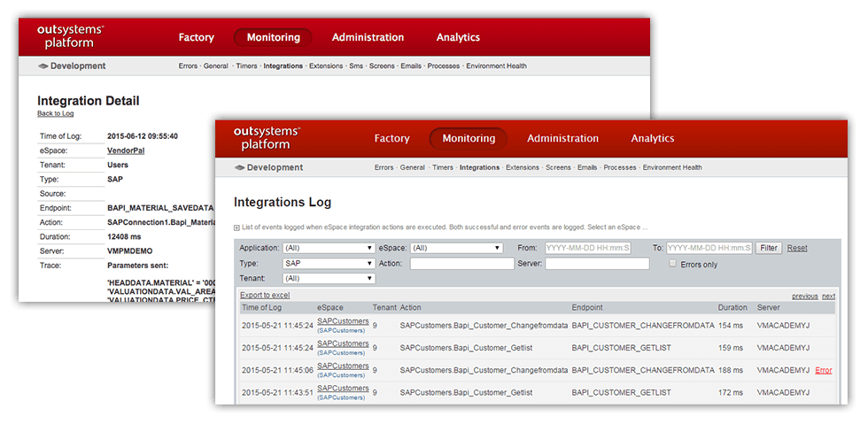Image resolution: width=868 pixels, height=424 pixels.
Task: Select Monitoring tab in Integration Detail window
Action: 273,38
